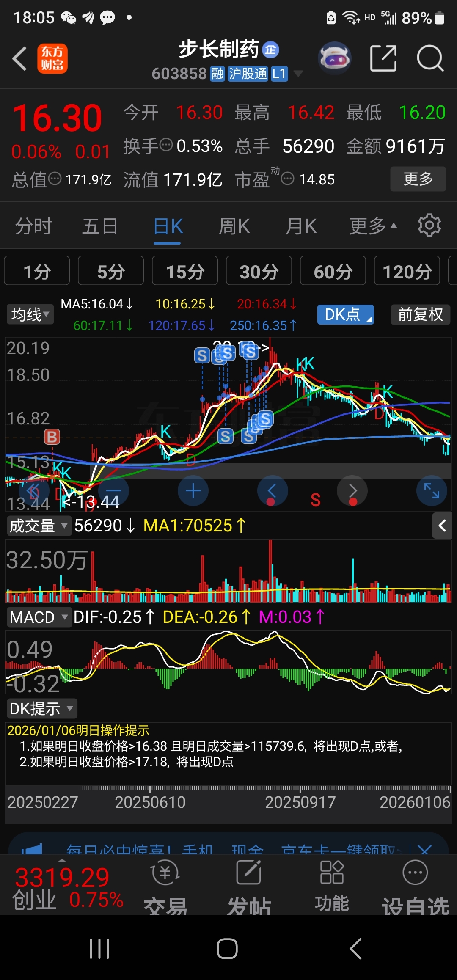The image size is (457, 980).
Task: Tap the back arrow at top left
Action: [x=19, y=58]
